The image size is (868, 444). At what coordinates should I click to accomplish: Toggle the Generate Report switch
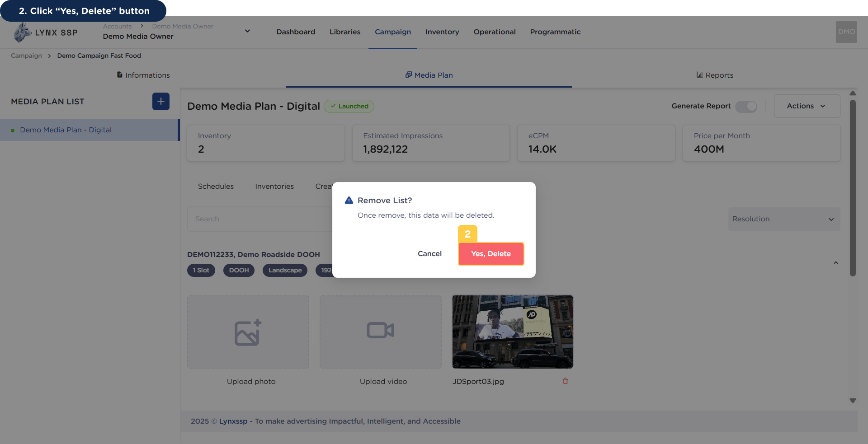tap(746, 106)
